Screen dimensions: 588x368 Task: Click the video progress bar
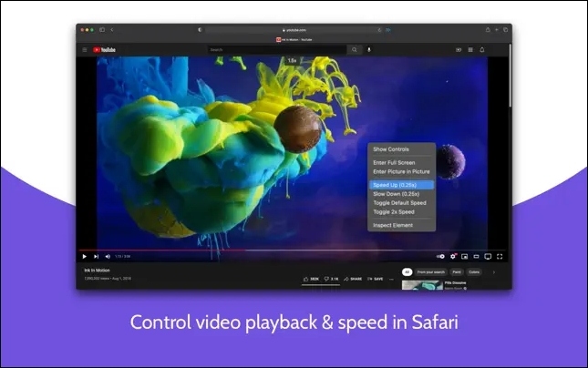pos(292,250)
